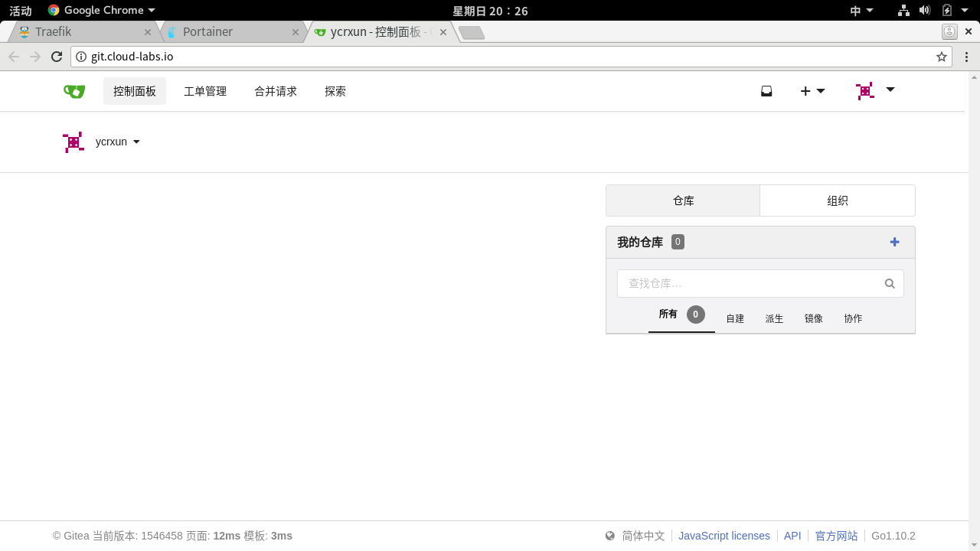980x551 pixels.
Task: Open Chrome three-dot menu
Action: pyautogui.click(x=966, y=57)
